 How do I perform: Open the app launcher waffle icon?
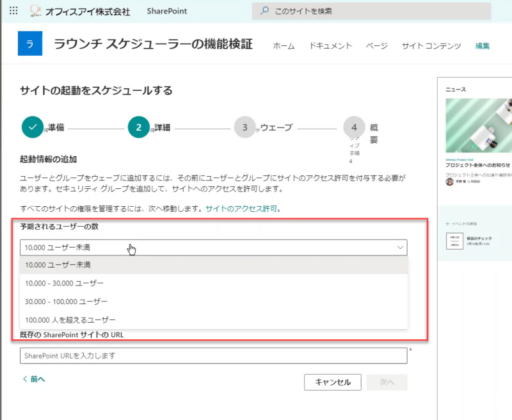point(13,10)
